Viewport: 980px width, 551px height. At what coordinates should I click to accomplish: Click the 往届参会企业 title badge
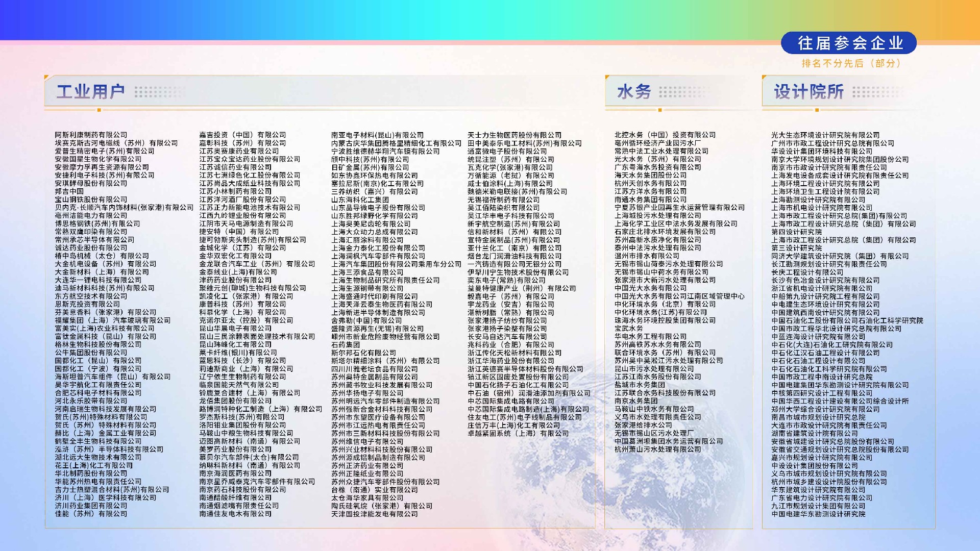point(849,43)
